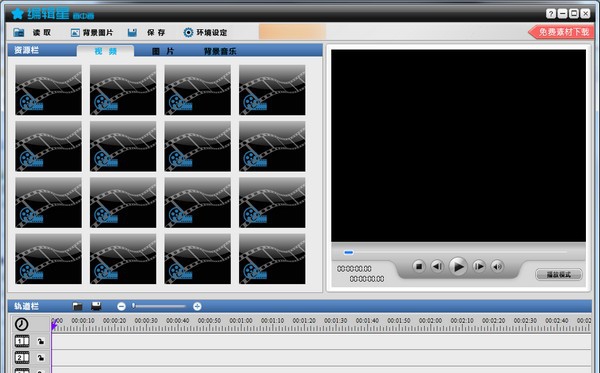
Task: Click the disk save icon in the 轨道栏 bar
Action: coord(96,306)
